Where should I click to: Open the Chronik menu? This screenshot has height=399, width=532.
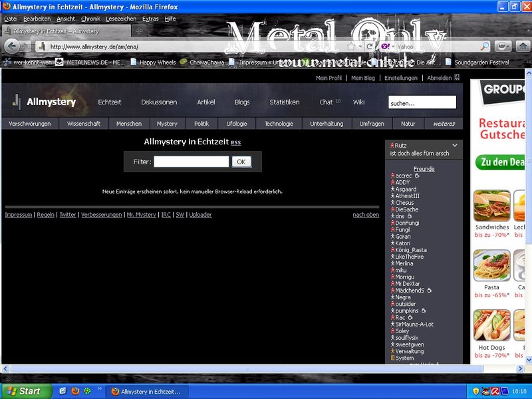[90, 19]
